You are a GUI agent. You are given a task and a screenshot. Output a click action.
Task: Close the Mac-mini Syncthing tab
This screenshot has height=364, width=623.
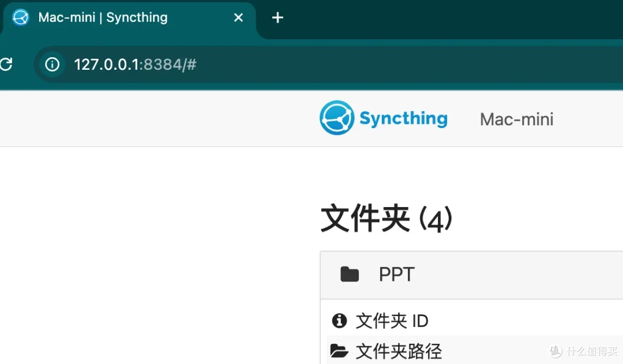pos(238,17)
